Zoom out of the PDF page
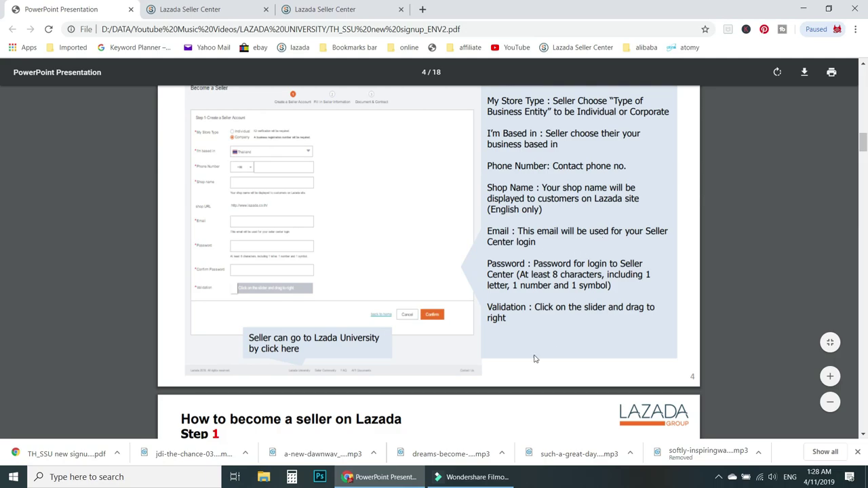868x488 pixels. point(830,401)
